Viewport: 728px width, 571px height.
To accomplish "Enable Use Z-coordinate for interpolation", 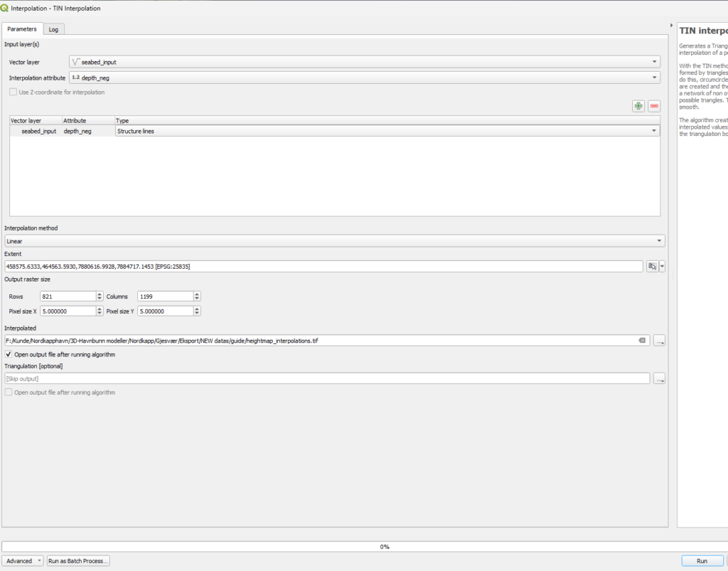I will click(x=12, y=92).
